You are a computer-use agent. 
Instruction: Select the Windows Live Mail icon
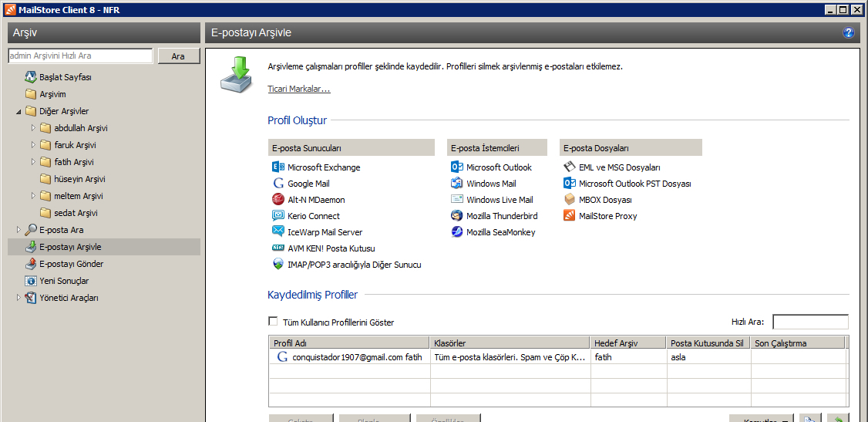pyautogui.click(x=456, y=200)
